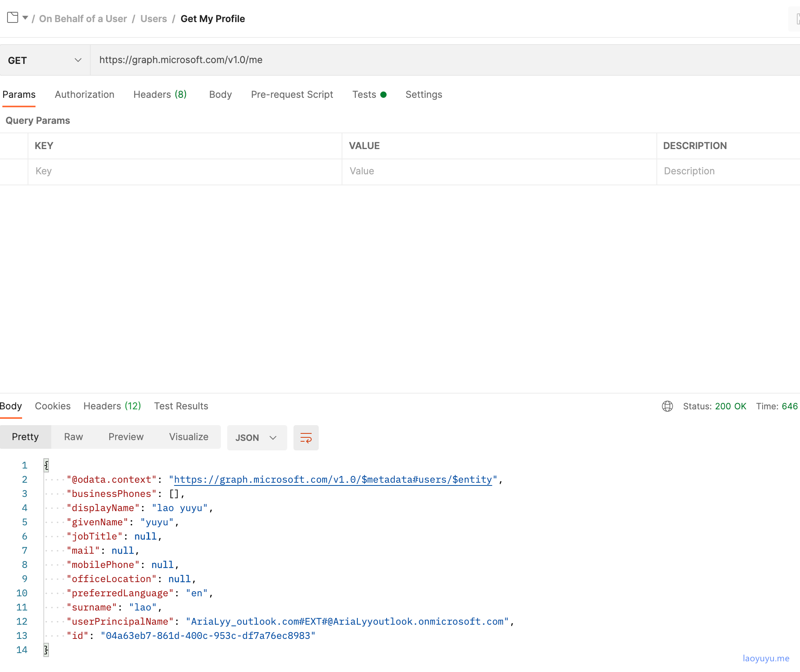Click the "businessPhones" key
800x672 pixels.
112,494
